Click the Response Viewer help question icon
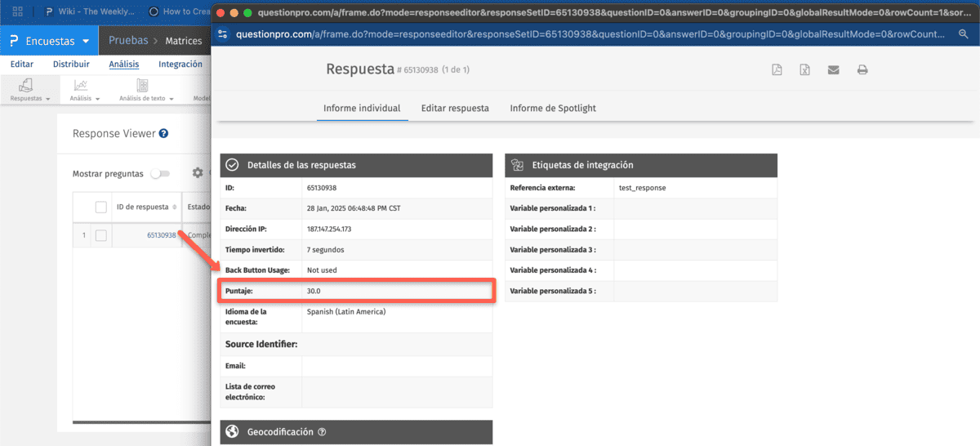This screenshot has width=980, height=446. pos(164,133)
